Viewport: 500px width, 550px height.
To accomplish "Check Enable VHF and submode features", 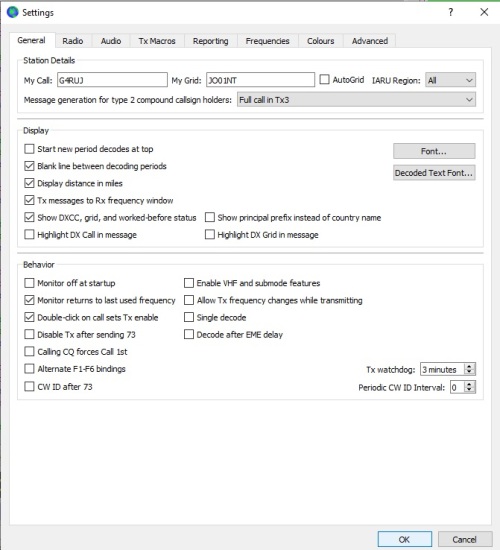I will click(x=189, y=283).
